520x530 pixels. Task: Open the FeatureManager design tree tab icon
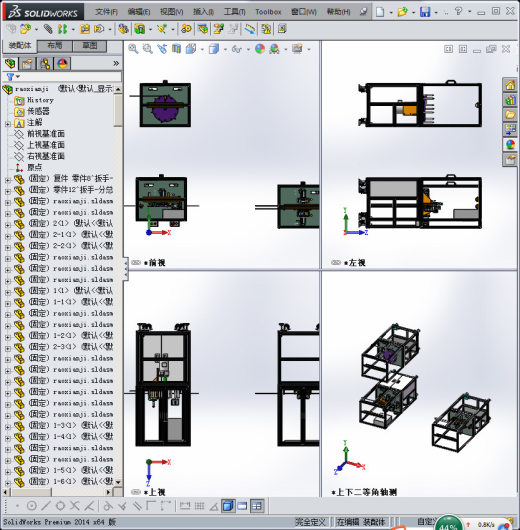coord(10,63)
